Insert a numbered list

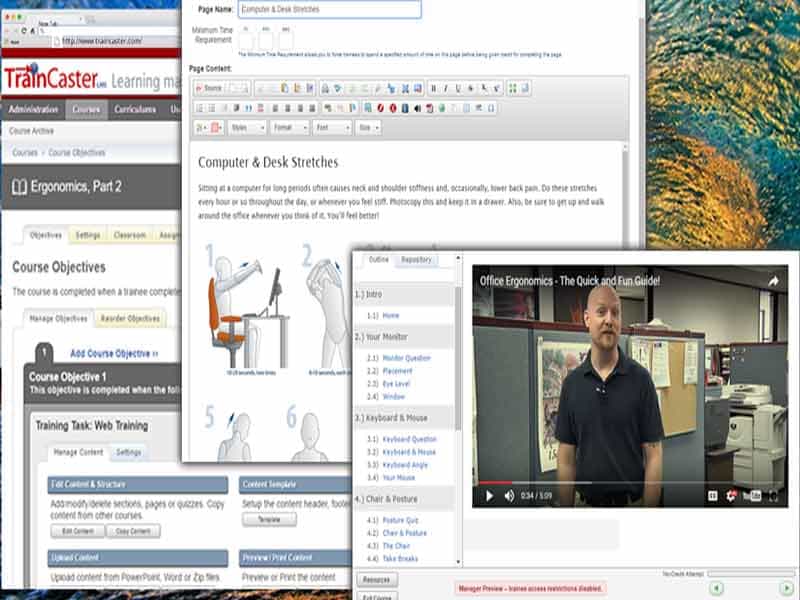click(x=199, y=108)
